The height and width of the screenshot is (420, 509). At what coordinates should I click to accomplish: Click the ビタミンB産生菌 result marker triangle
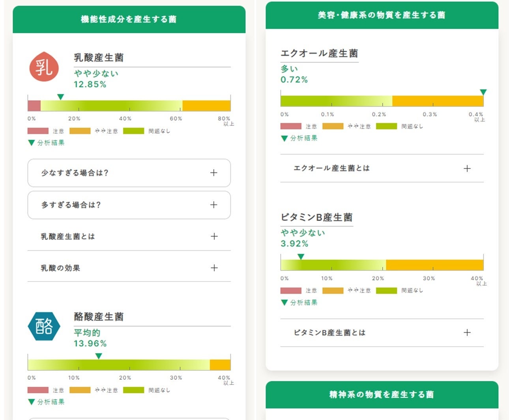point(301,257)
